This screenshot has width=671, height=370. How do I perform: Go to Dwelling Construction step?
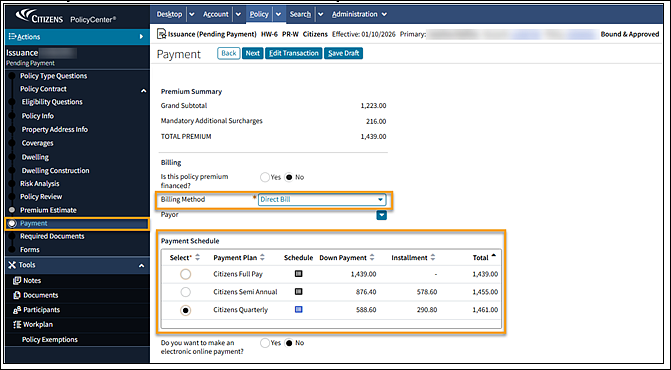pyautogui.click(x=56, y=170)
